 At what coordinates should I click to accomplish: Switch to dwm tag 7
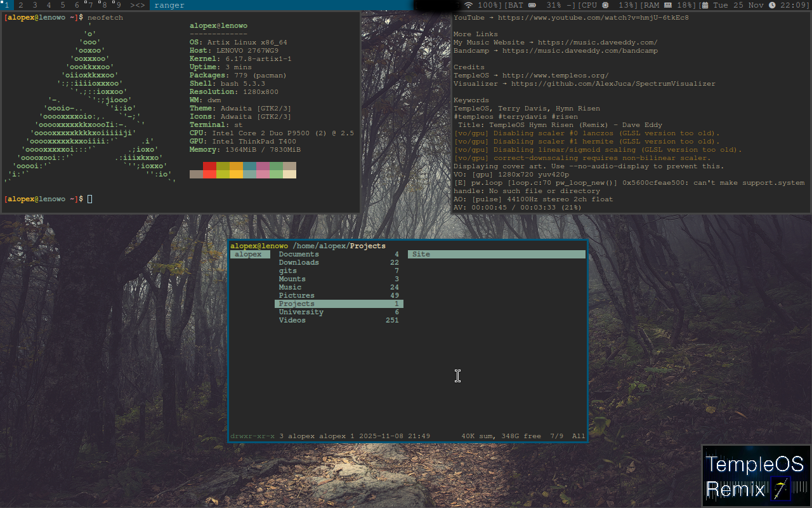(x=91, y=5)
